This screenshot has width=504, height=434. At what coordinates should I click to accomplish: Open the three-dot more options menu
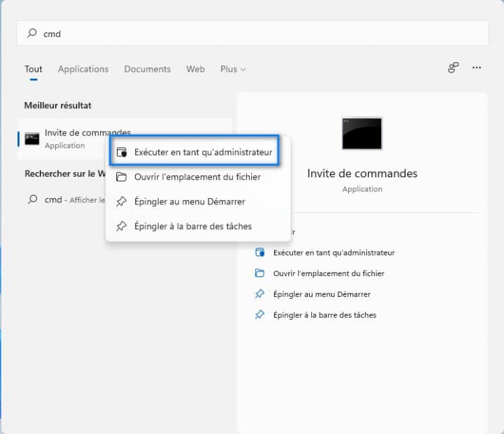[476, 68]
